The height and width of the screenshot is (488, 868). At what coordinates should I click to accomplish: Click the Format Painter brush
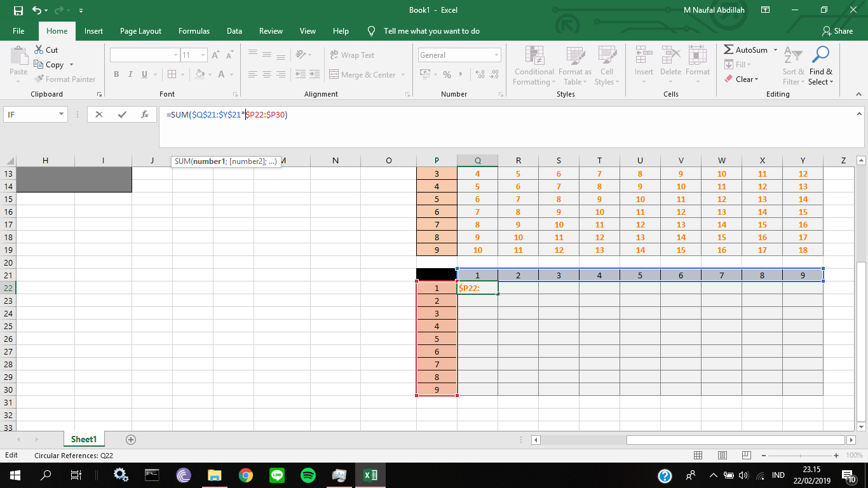point(65,79)
